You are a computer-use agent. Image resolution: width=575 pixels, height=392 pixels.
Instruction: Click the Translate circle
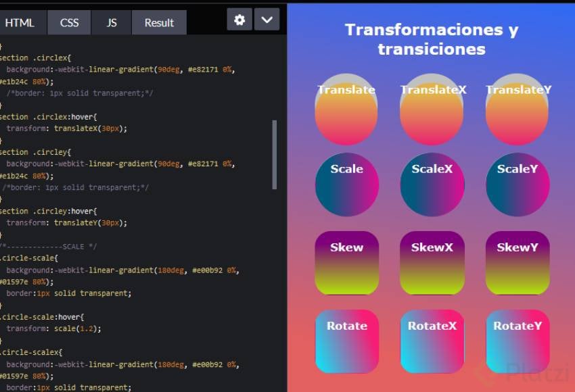(x=346, y=110)
